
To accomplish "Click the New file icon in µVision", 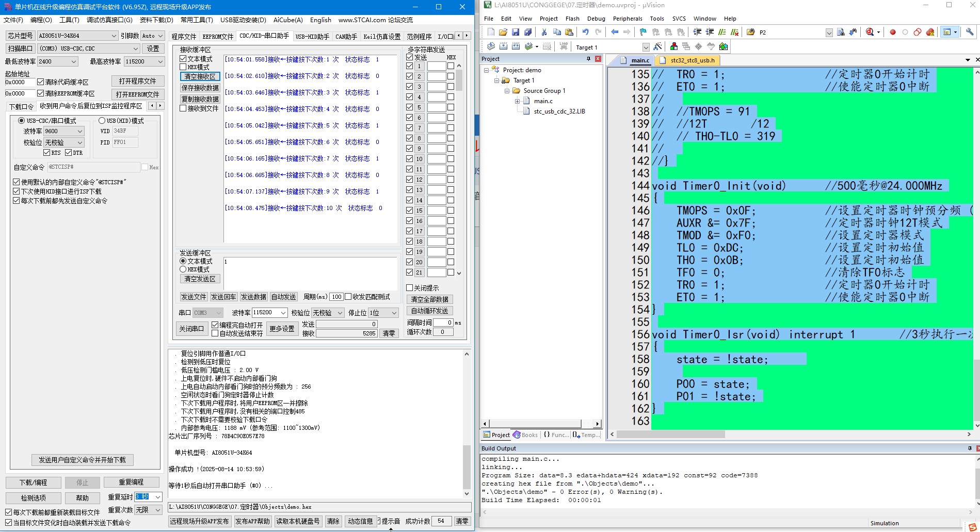I will click(x=491, y=32).
